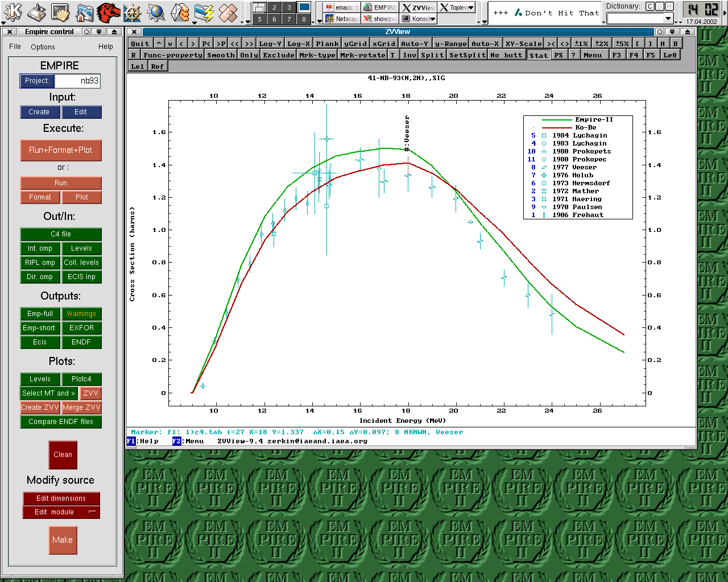Click the Create input button
Image resolution: width=728 pixels, height=582 pixels.
pyautogui.click(x=39, y=112)
